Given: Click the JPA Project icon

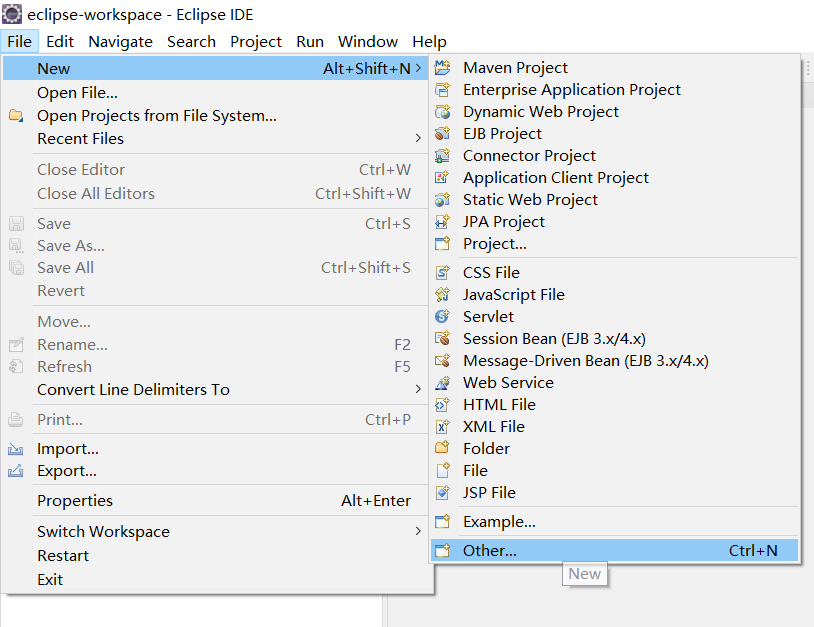Looking at the screenshot, I should click(442, 222).
